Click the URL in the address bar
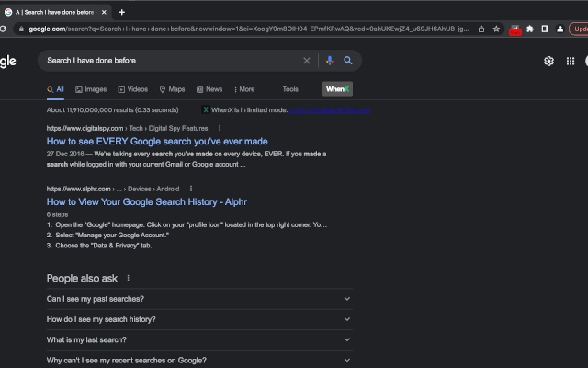The image size is (588, 368). [248, 29]
